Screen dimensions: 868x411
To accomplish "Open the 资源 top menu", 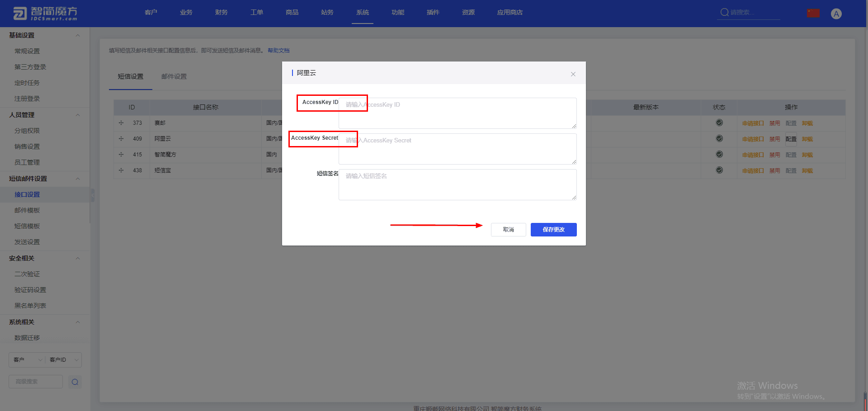I will point(468,12).
